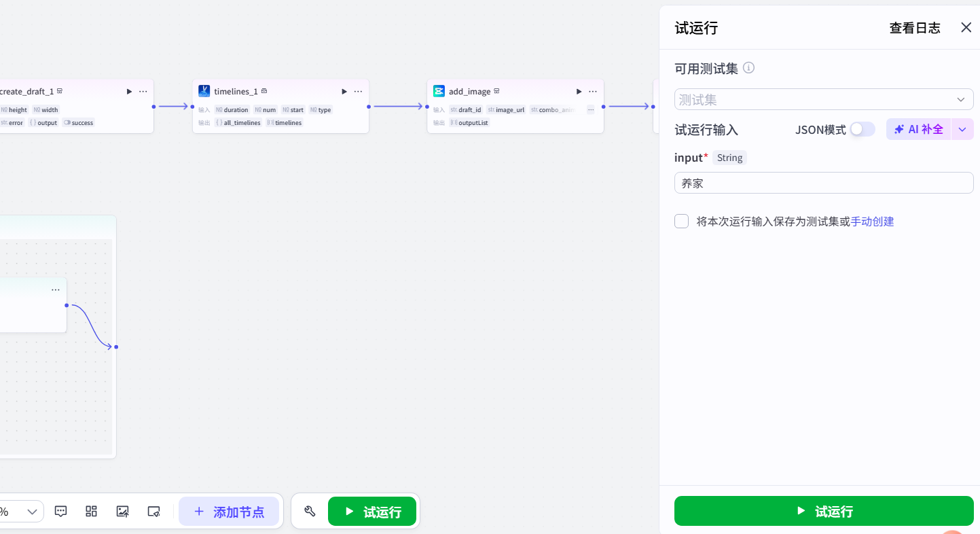The height and width of the screenshot is (534, 980).
Task: Expand the chevron next to AI 补全
Action: point(962,129)
